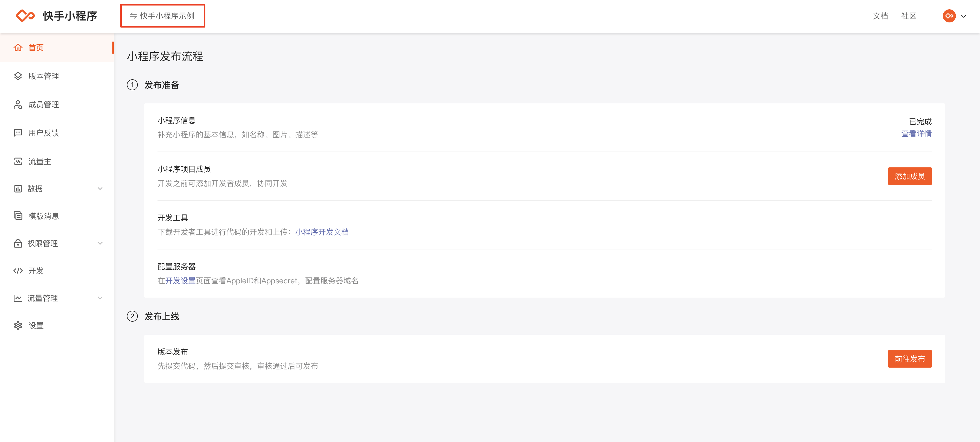Click the circled step number 1

point(132,85)
